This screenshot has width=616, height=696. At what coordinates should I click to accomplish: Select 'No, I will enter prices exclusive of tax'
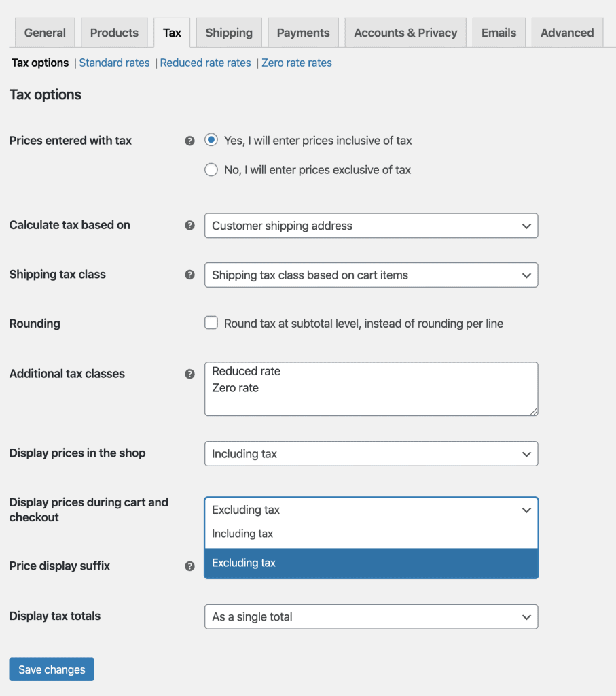[211, 170]
